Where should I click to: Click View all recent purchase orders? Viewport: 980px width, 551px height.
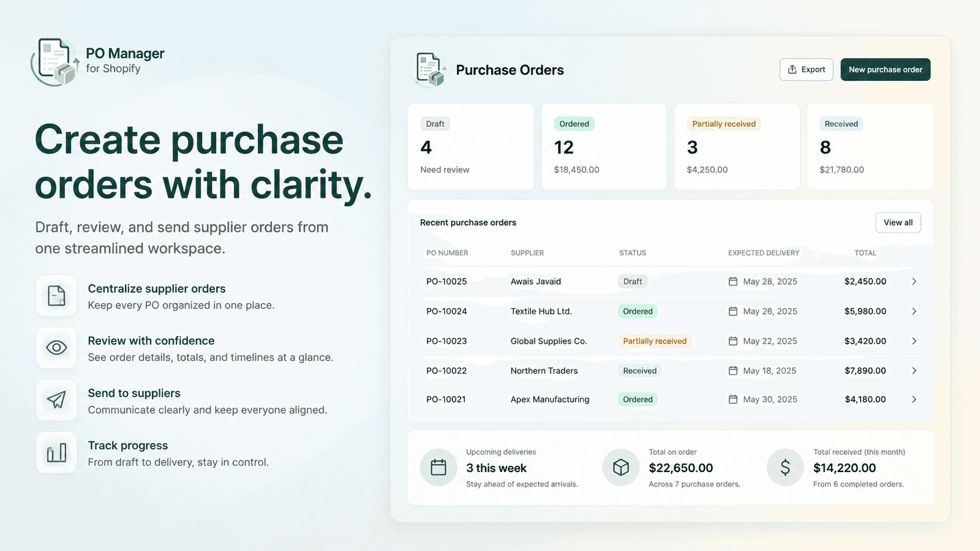coord(898,222)
